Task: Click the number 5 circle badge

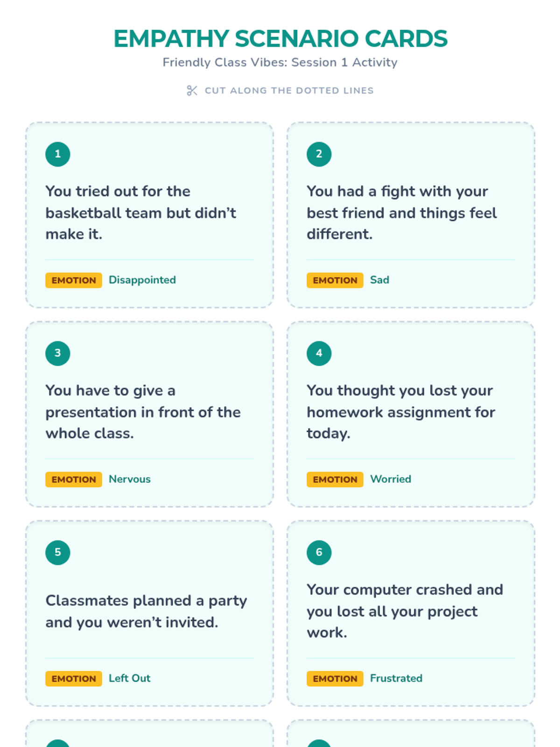Action: (58, 552)
